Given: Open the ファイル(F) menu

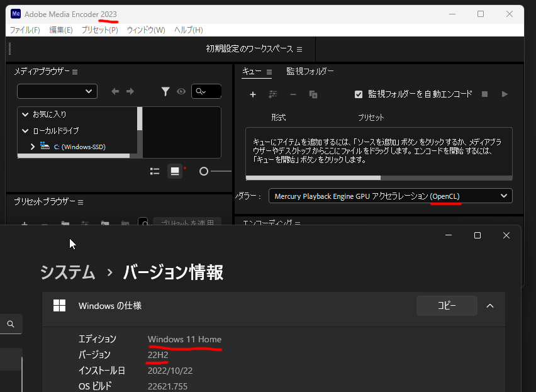Looking at the screenshot, I should tap(25, 30).
